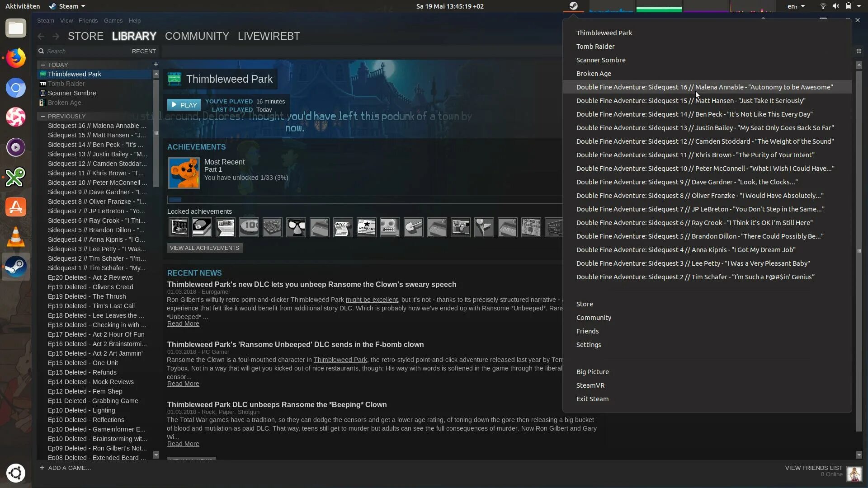
Task: Open the Steam app menu in top bar
Action: tap(68, 6)
